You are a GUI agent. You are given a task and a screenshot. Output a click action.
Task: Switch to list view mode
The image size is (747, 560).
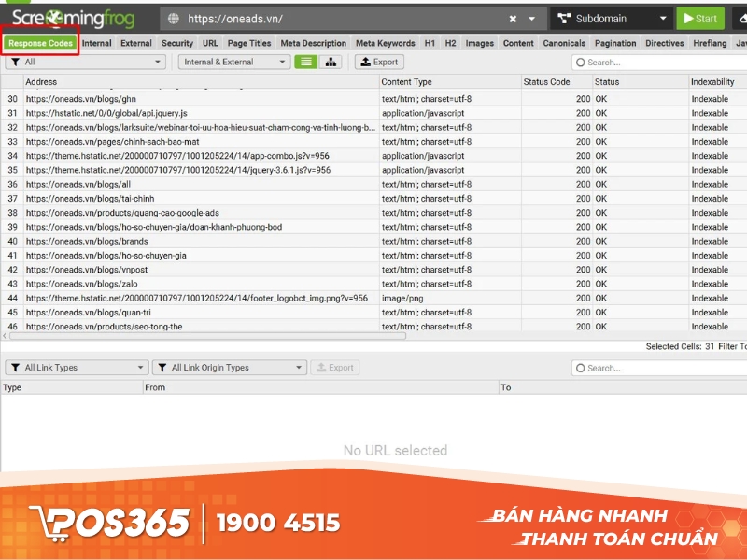click(x=308, y=62)
